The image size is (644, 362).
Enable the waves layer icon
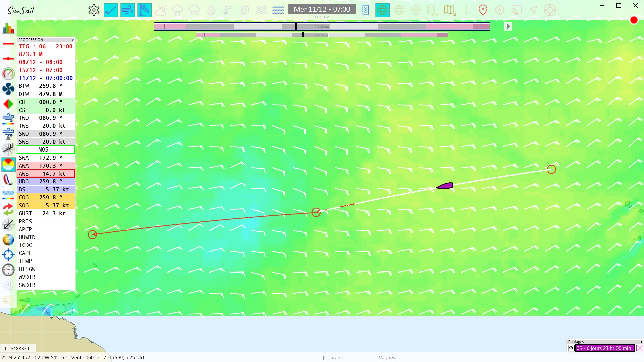pyautogui.click(x=278, y=10)
